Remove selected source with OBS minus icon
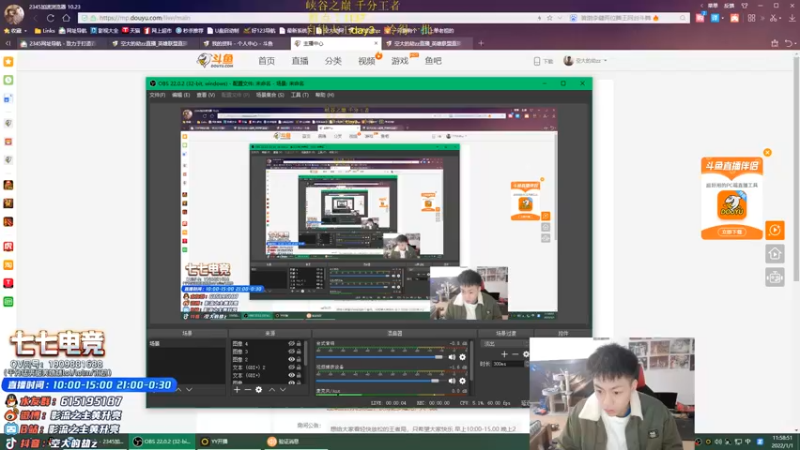 click(247, 390)
